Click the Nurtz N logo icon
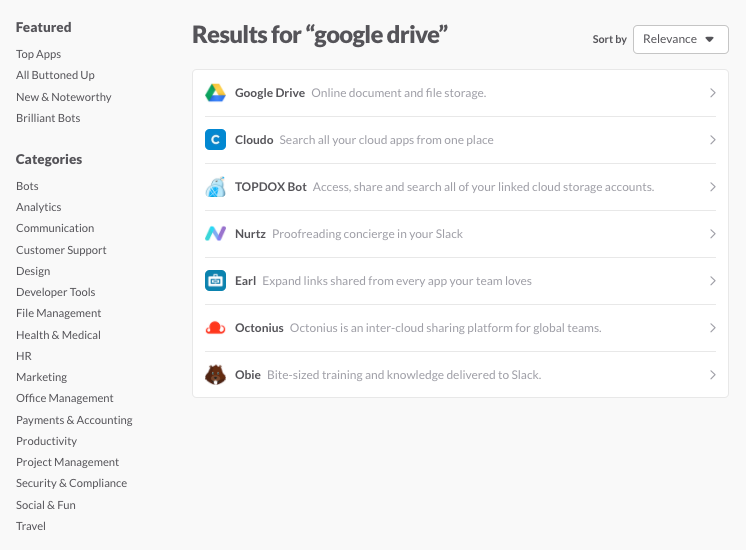746x550 pixels. coord(215,234)
